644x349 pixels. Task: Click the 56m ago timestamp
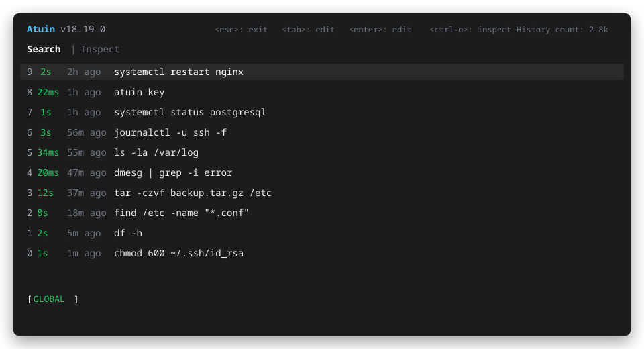click(87, 132)
